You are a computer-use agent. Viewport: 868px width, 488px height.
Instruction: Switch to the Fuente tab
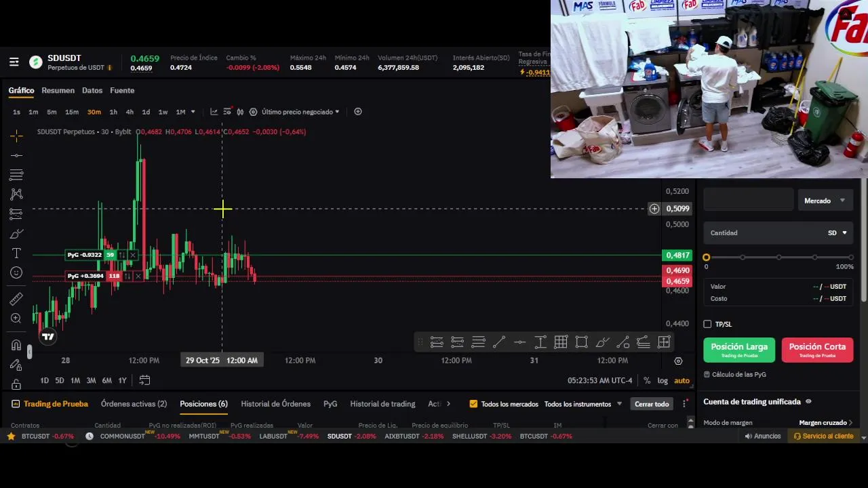(122, 90)
